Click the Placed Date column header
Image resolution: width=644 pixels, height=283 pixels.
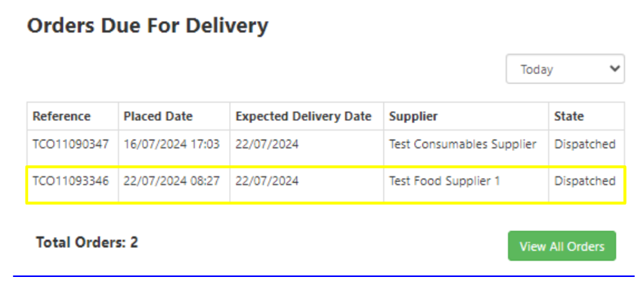pyautogui.click(x=158, y=116)
